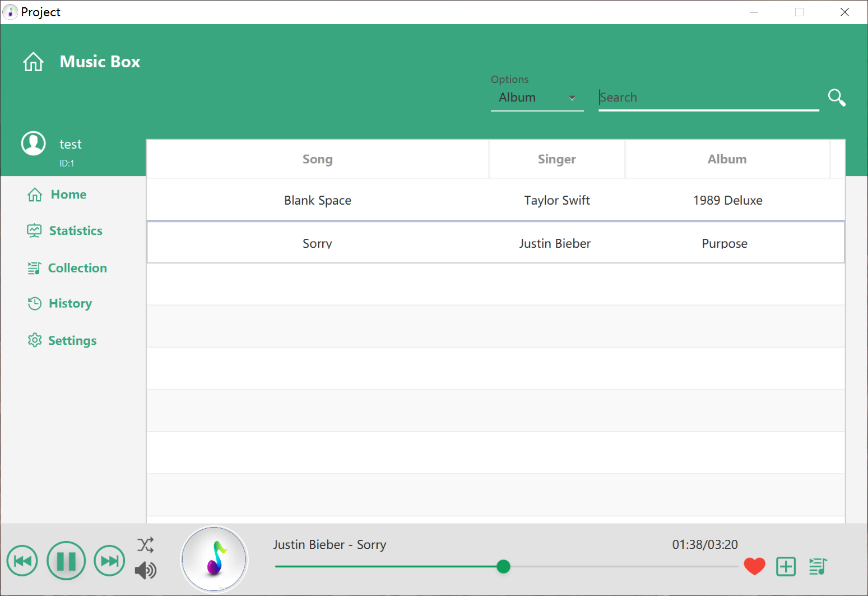868x596 pixels.
Task: Open the Album options dropdown
Action: tap(537, 98)
